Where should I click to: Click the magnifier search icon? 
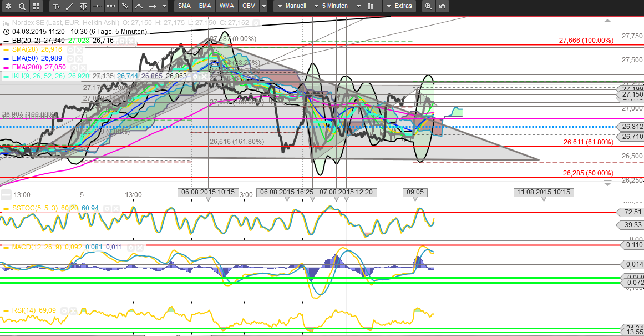[22, 7]
